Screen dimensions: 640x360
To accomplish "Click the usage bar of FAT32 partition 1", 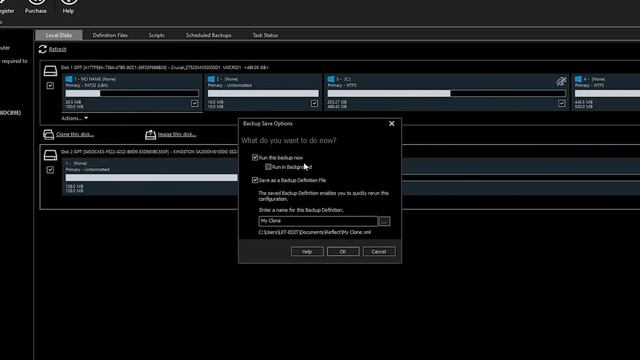I will tap(132, 93).
